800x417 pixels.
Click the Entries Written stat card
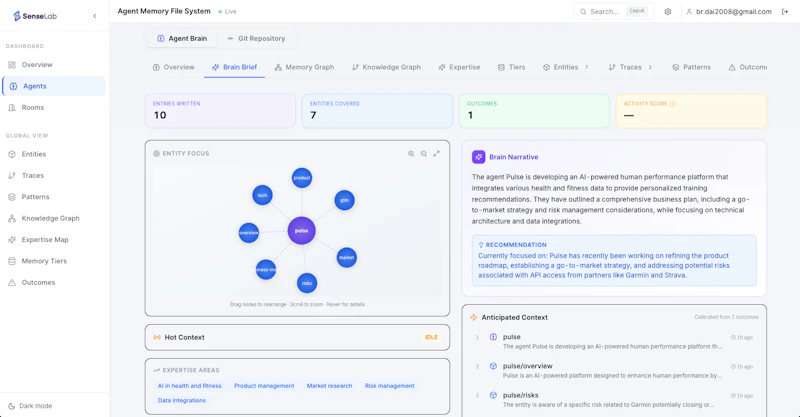pos(220,111)
